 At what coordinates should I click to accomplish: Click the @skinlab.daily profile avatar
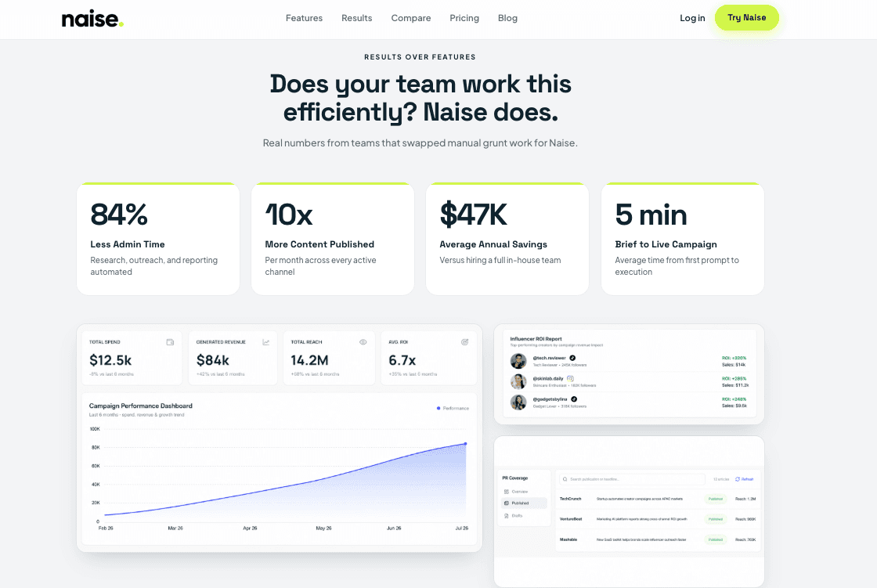click(x=518, y=381)
